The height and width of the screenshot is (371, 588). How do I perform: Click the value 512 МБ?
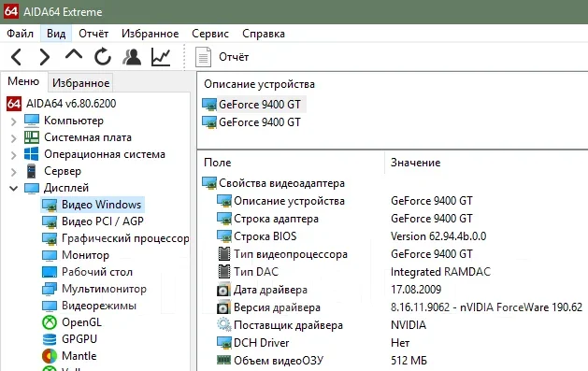(409, 361)
